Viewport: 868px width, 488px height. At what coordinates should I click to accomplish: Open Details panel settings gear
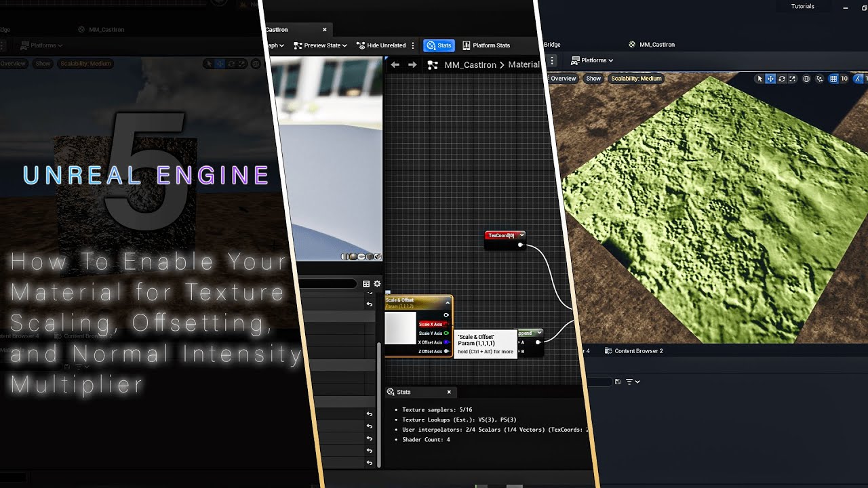(x=377, y=284)
